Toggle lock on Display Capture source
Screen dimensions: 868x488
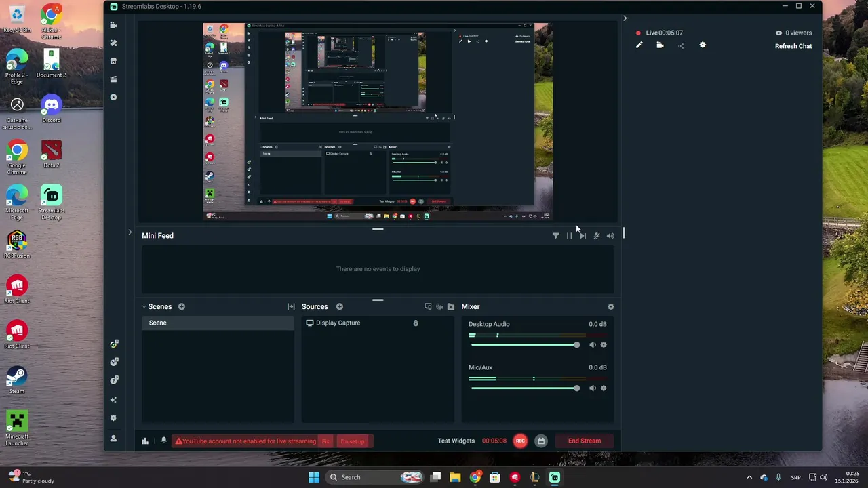point(416,323)
